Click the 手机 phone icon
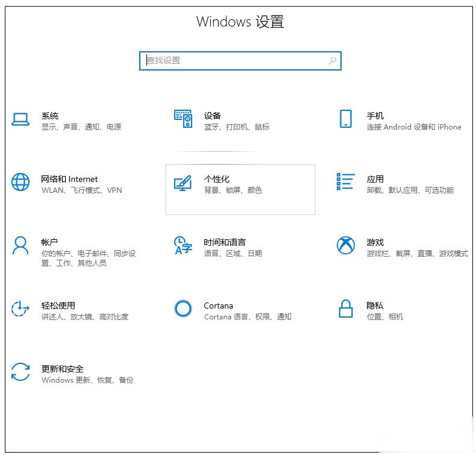Viewport: 476px width, 455px height. pos(346,119)
